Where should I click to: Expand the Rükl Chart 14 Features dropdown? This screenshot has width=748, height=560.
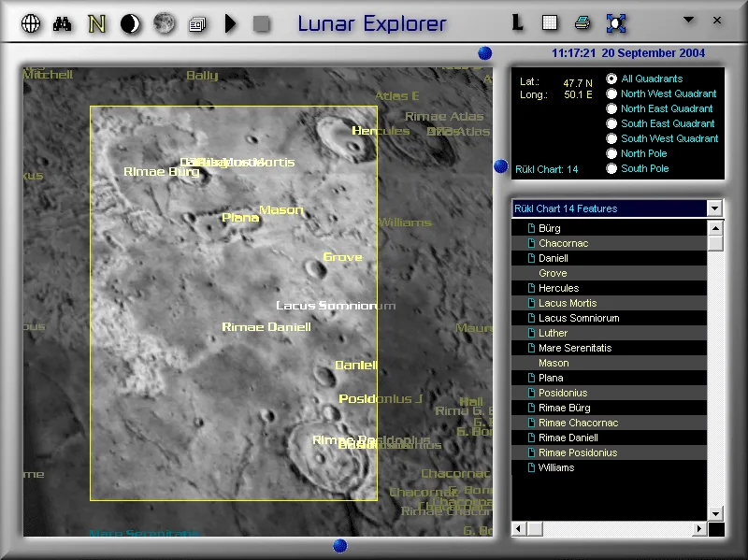(714, 208)
